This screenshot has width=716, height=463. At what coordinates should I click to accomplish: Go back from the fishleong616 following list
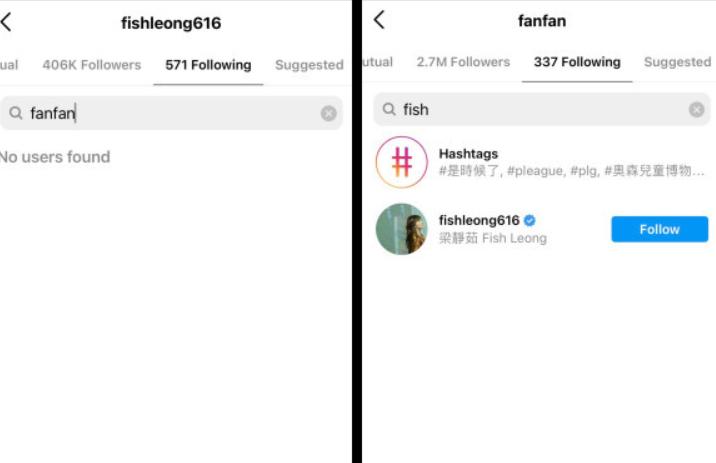(6, 22)
